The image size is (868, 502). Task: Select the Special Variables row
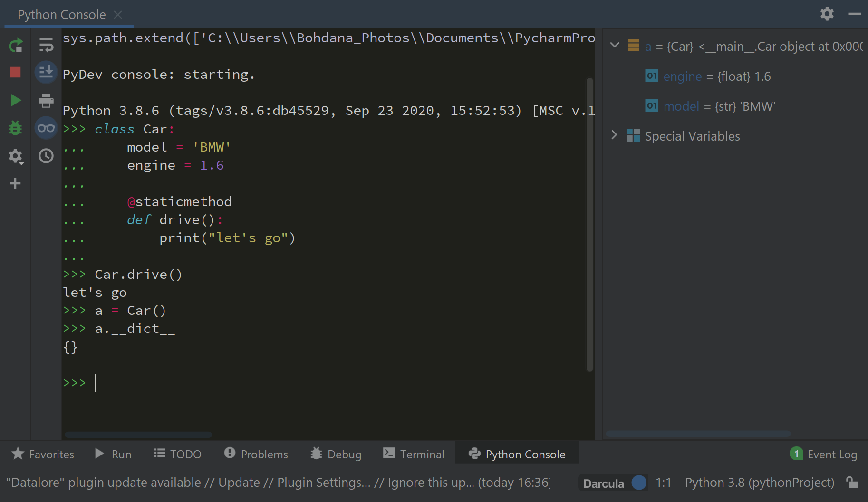(735, 136)
